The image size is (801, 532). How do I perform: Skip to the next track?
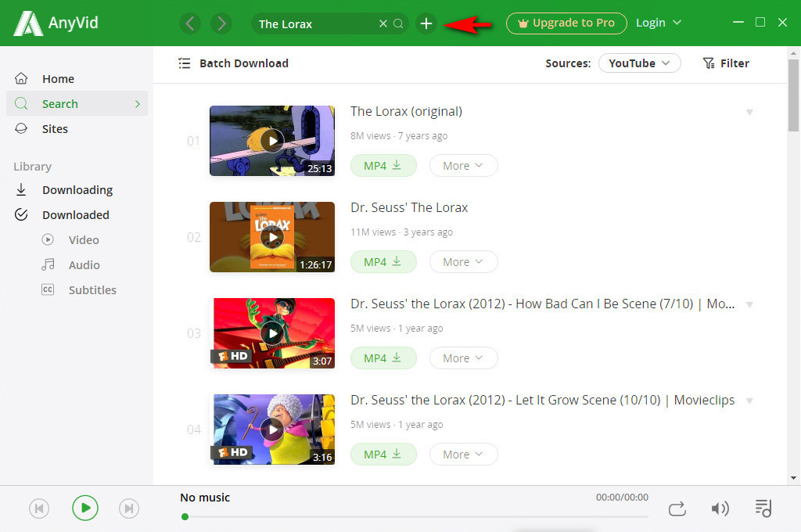point(129,509)
